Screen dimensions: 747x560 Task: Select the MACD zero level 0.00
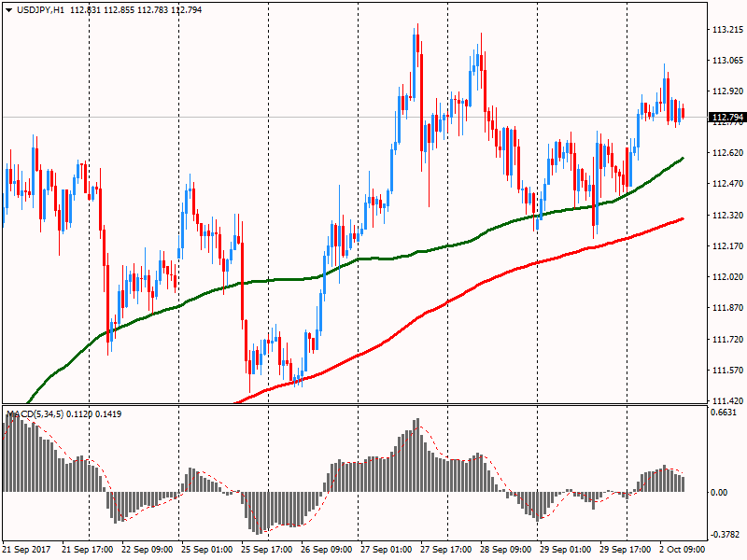tap(719, 493)
